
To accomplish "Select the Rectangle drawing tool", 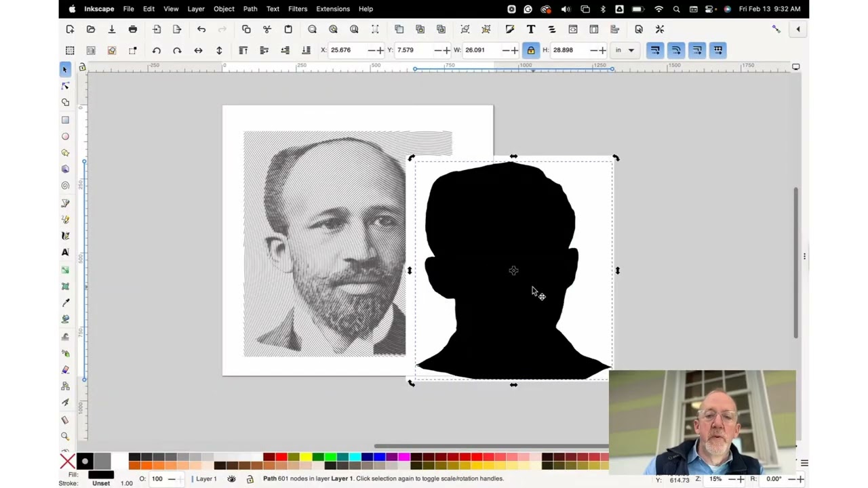I will click(x=65, y=120).
